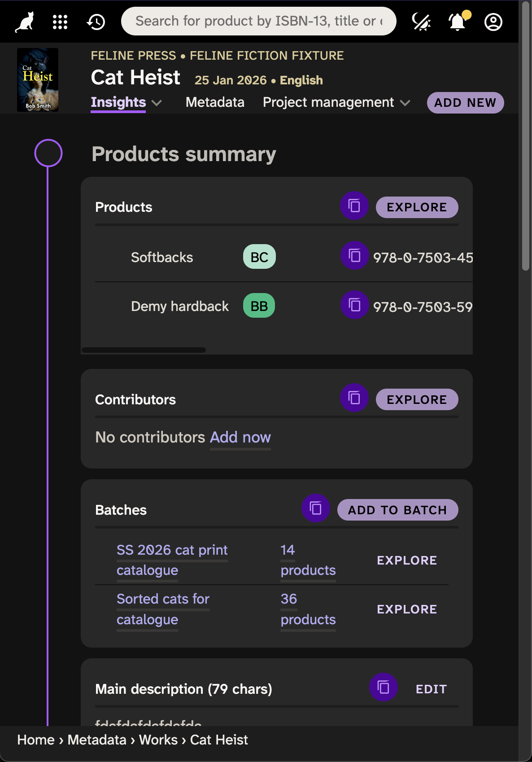This screenshot has width=532, height=762.
Task: Copy the Demy hardback ISBN
Action: click(x=354, y=306)
